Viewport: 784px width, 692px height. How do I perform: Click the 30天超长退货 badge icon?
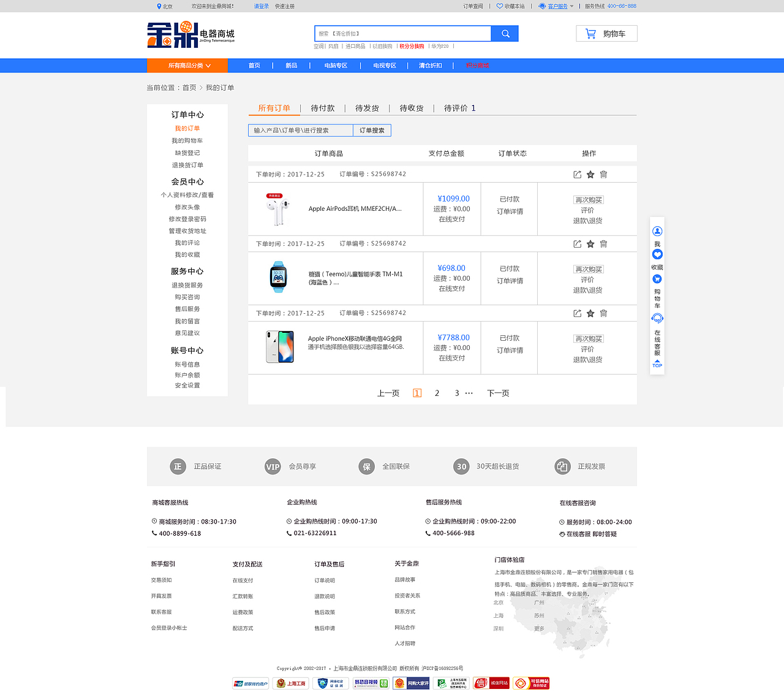tap(461, 466)
